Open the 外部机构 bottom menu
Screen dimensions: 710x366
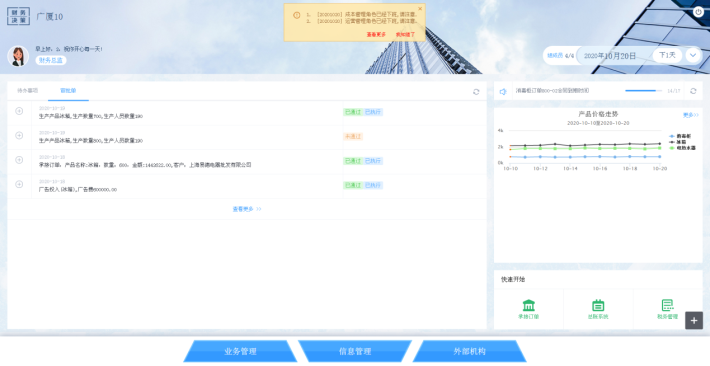click(470, 351)
